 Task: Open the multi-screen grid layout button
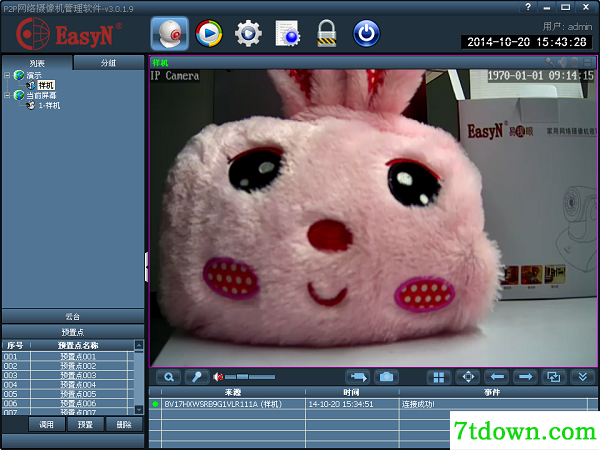[x=439, y=377]
